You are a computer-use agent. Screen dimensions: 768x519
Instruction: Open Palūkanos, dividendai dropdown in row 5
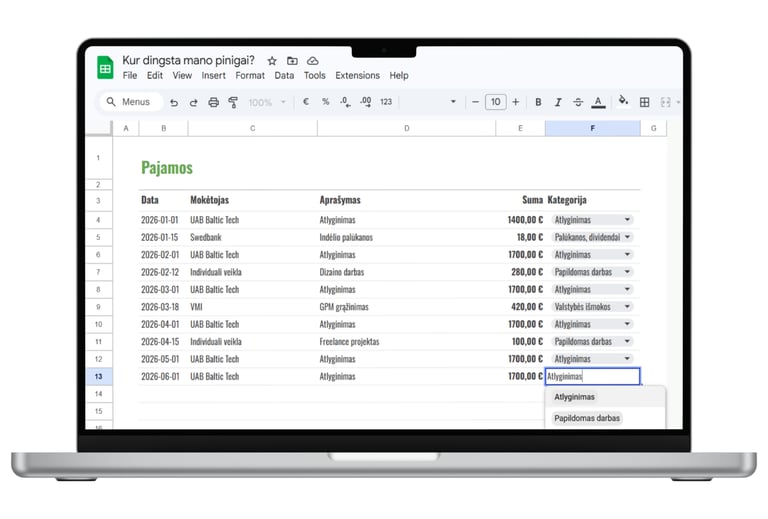tap(627, 237)
